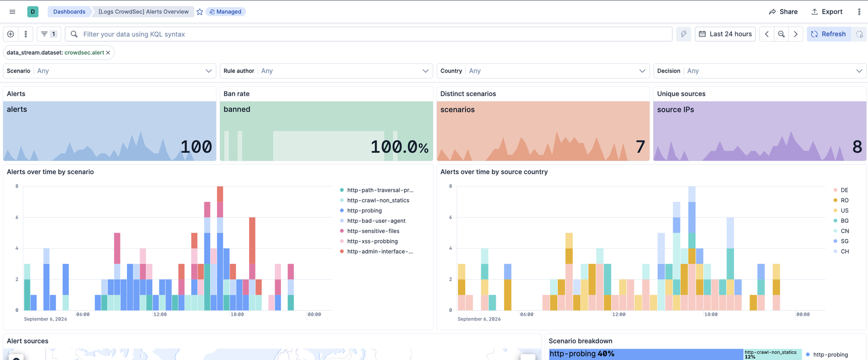Toggle the applied filters count button

coord(49,34)
